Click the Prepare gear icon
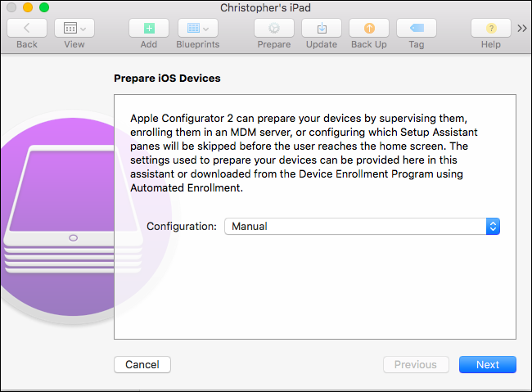Viewport: 532px width, 392px height. point(274,28)
